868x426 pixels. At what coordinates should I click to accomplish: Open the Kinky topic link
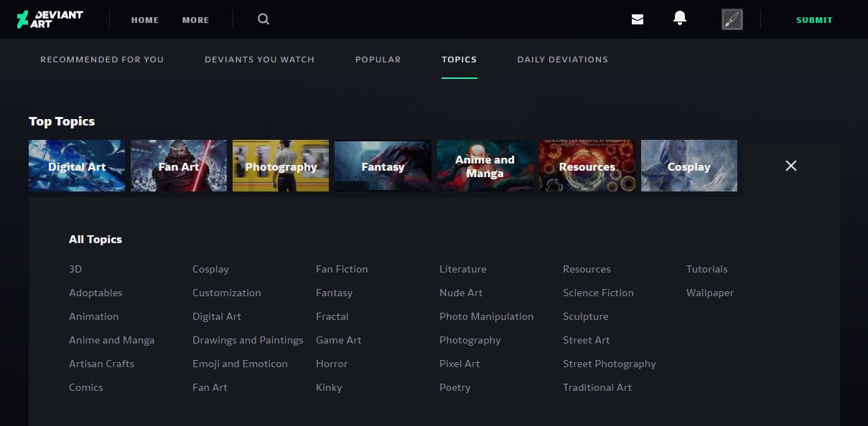329,387
